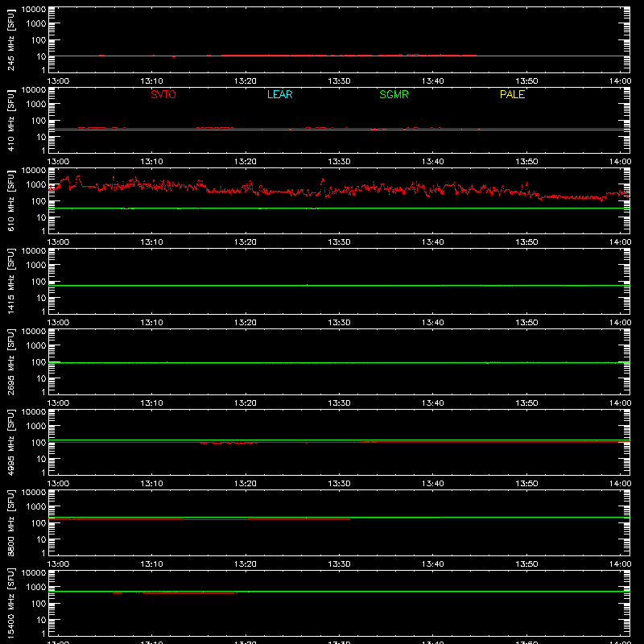Click the green SGMR line in 610 MHz panel
This screenshot has width=644, height=644.
[339, 208]
